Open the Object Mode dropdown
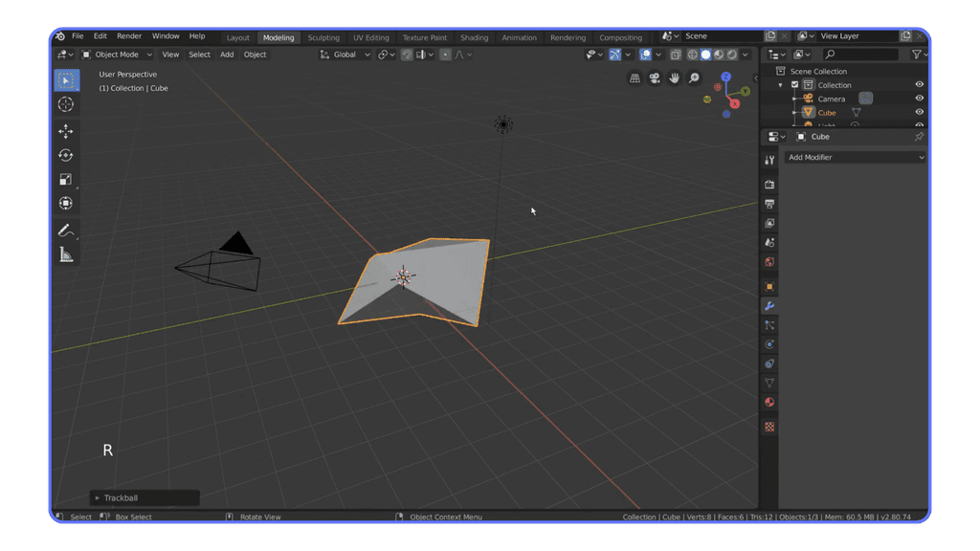Screen dimensions: 980x551 [x=115, y=55]
